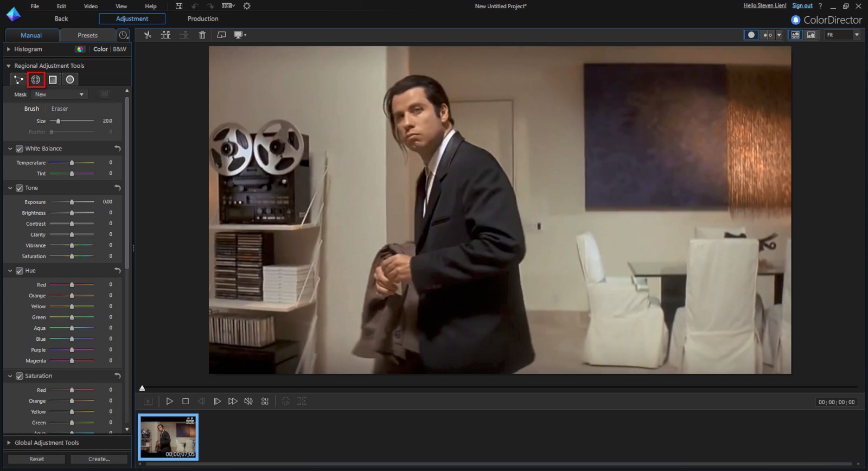Reset Tone settings with its arrow
This screenshot has height=471, width=868.
coord(117,187)
